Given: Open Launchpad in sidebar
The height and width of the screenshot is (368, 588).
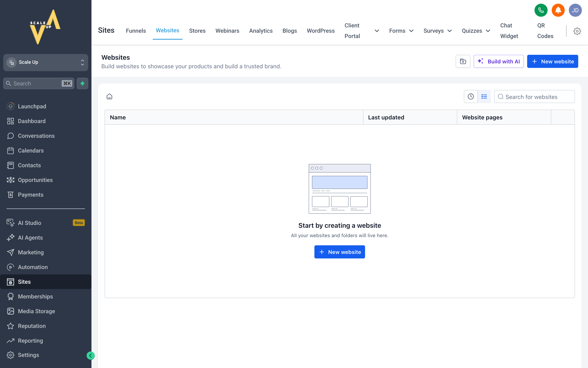Looking at the screenshot, I should point(46,106).
